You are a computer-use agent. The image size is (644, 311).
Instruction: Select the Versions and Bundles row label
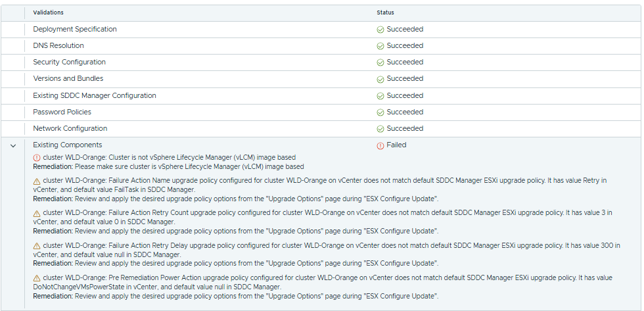(68, 79)
